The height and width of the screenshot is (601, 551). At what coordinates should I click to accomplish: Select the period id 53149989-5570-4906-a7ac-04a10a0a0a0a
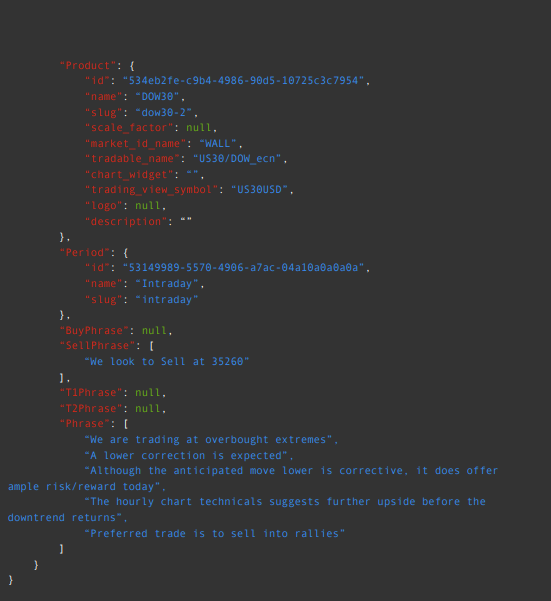click(x=243, y=268)
